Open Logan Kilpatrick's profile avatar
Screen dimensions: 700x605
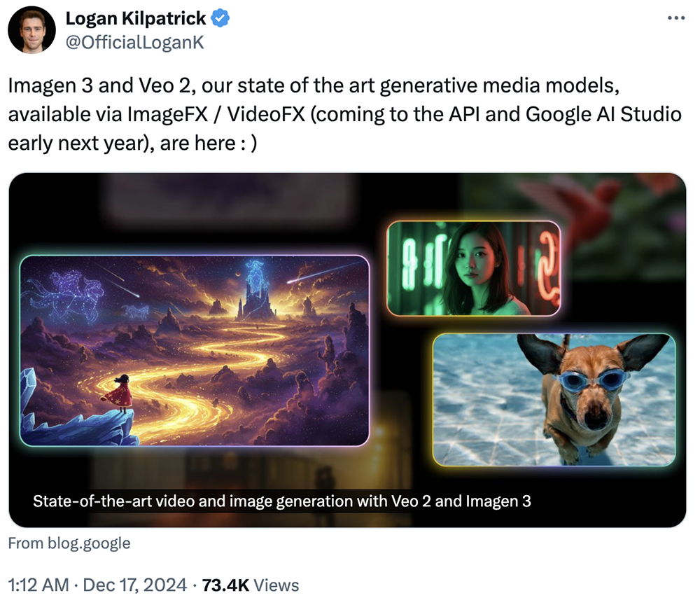pyautogui.click(x=31, y=30)
